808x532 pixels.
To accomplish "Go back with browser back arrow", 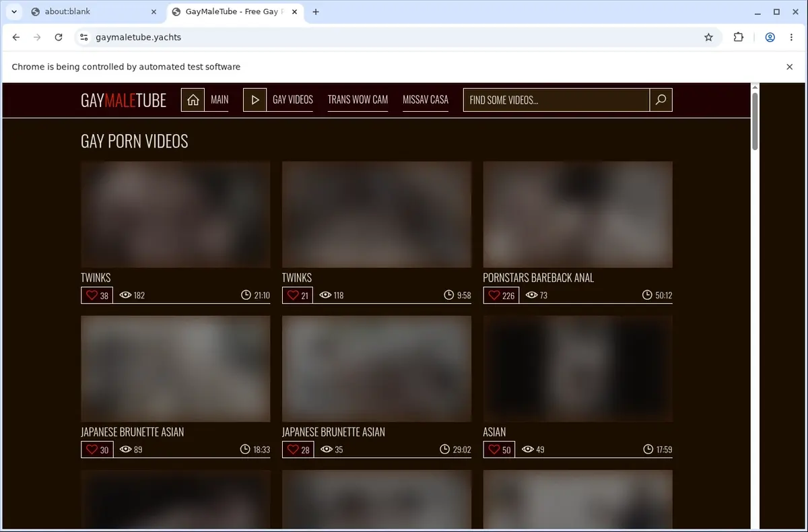I will point(16,38).
